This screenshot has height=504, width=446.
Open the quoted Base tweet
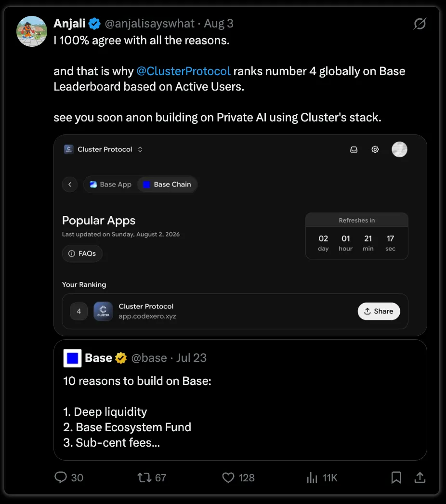pyautogui.click(x=240, y=400)
